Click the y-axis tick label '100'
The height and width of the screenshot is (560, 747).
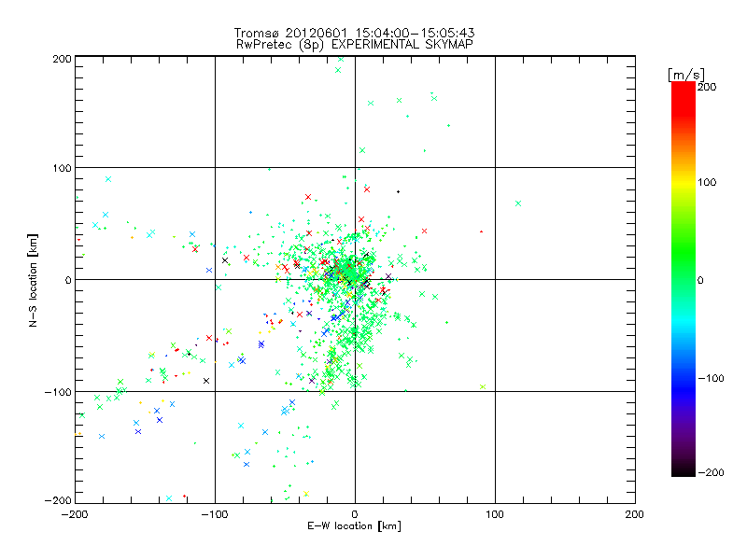(x=62, y=168)
